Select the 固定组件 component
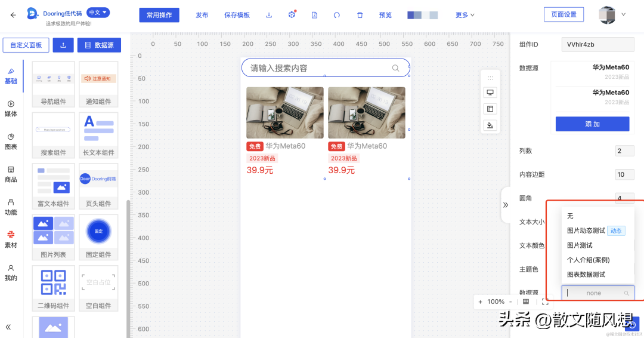 click(98, 237)
